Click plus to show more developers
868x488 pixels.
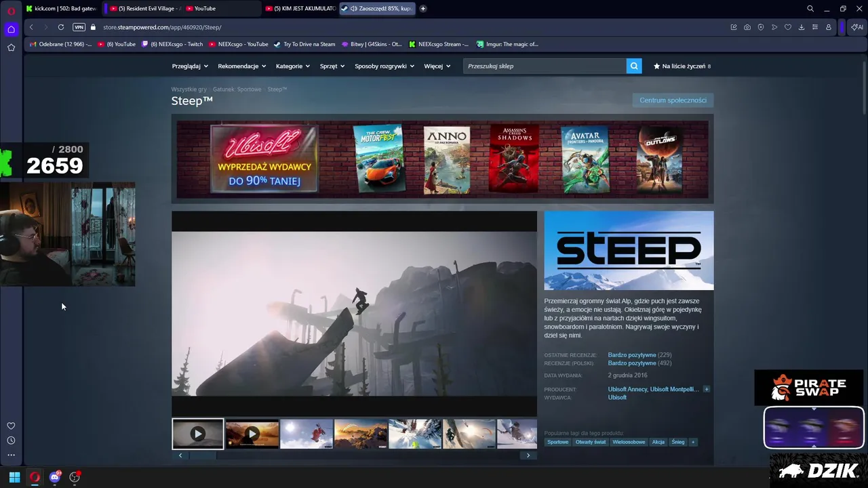coord(706,389)
